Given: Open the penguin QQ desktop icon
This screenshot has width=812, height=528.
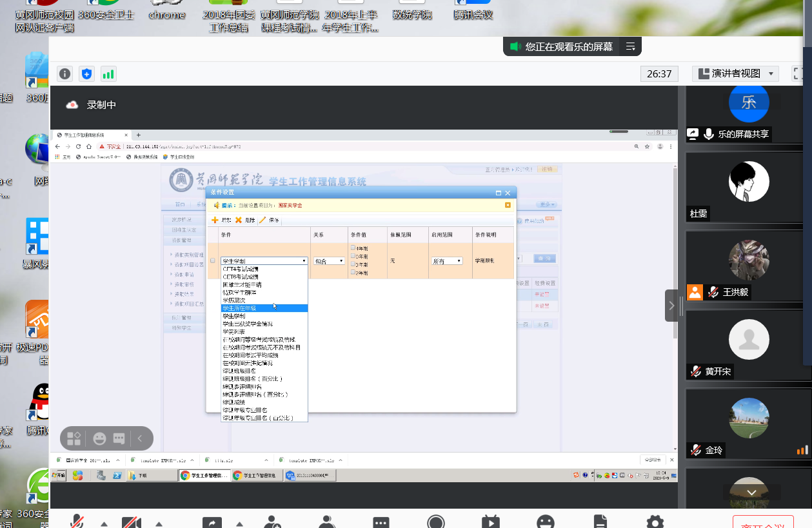Looking at the screenshot, I should (38, 410).
